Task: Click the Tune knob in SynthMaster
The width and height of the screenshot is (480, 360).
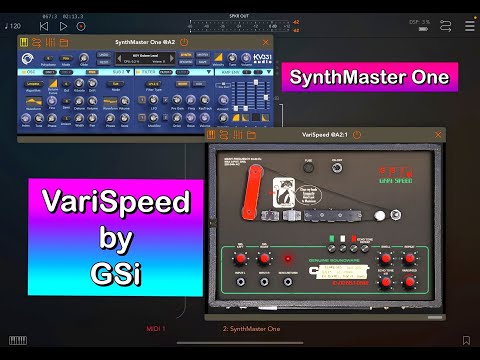Action: click(232, 58)
